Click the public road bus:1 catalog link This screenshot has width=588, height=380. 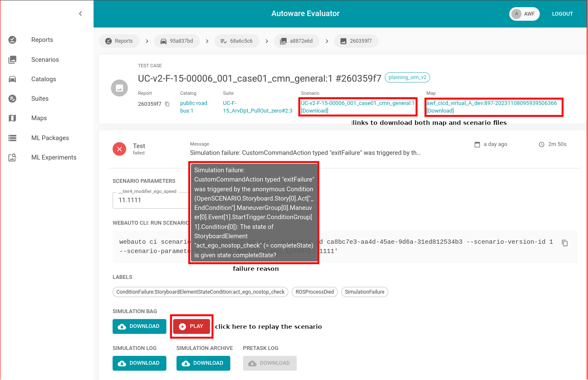(x=193, y=107)
